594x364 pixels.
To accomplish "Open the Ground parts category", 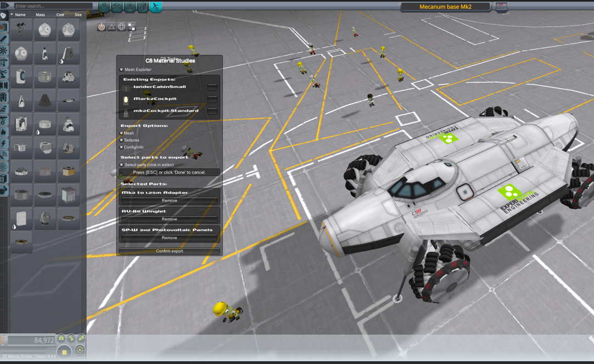I will tap(4, 121).
